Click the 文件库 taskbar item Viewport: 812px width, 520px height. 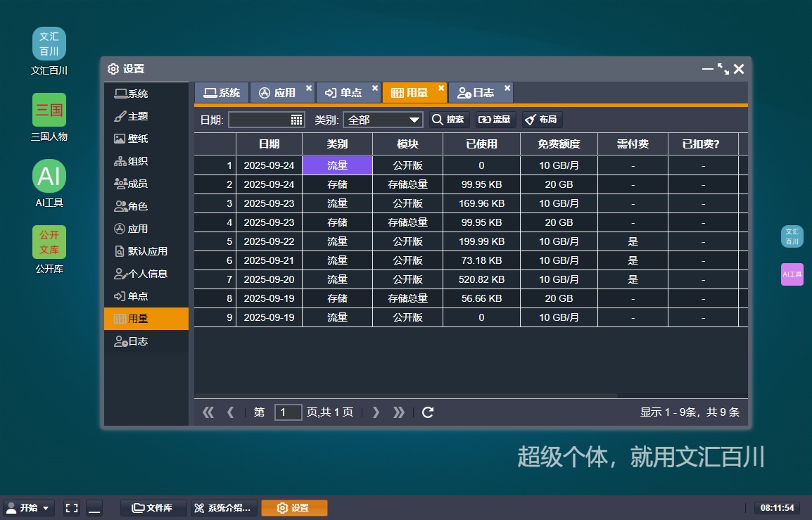pyautogui.click(x=153, y=507)
